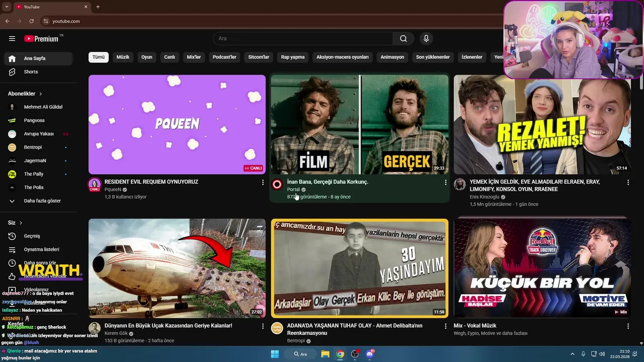Expand Daha fazla göster subscriptions

point(38,201)
